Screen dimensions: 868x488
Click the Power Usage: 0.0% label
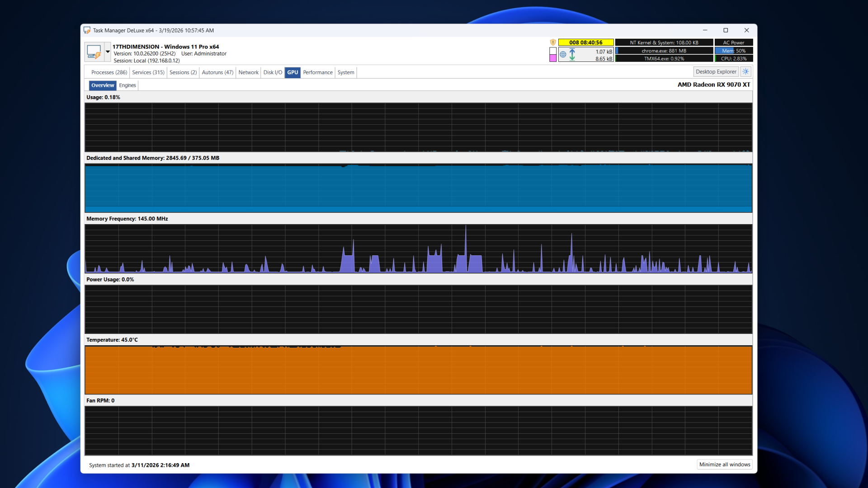click(x=110, y=279)
